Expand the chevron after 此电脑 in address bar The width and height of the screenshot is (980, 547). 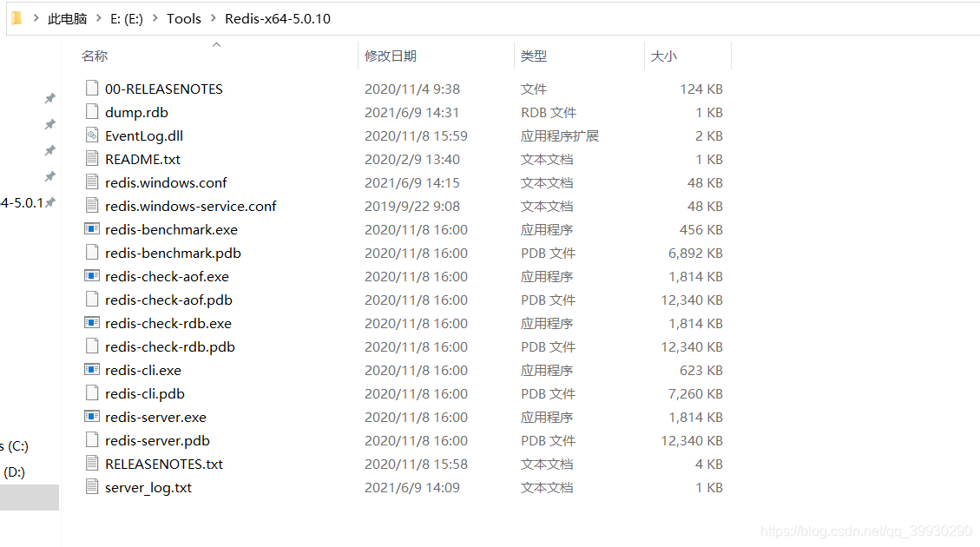pos(99,18)
